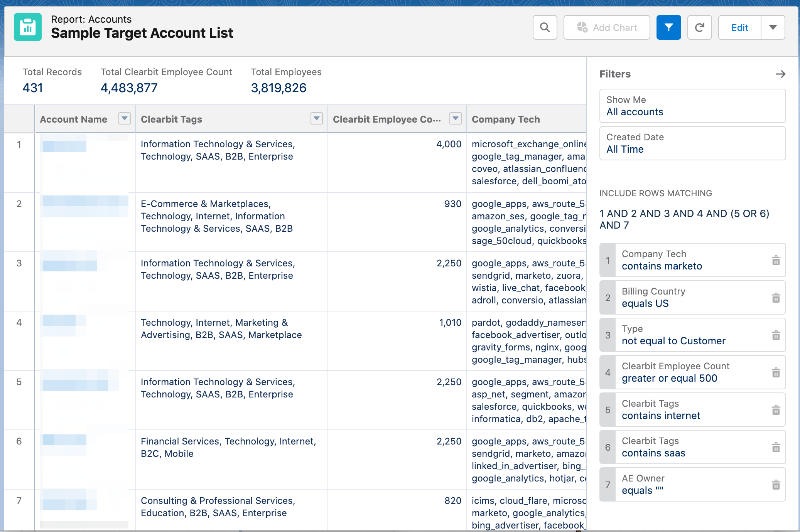Click the search magnifier icon

pos(545,27)
